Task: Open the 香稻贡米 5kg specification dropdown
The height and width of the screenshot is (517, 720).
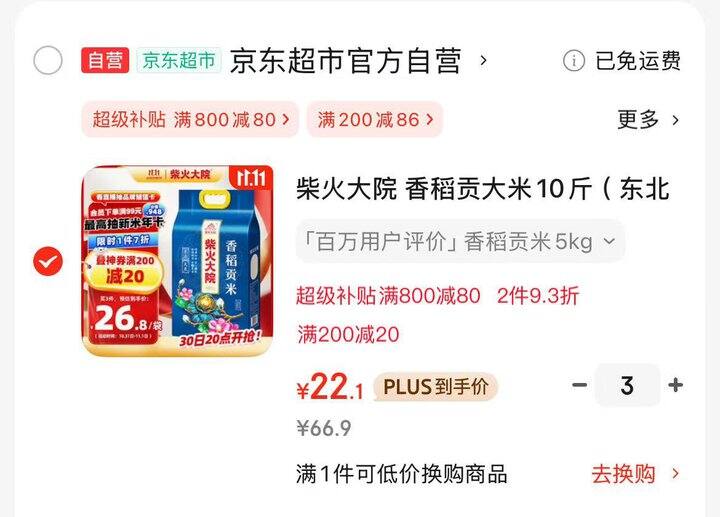Action: pos(461,241)
